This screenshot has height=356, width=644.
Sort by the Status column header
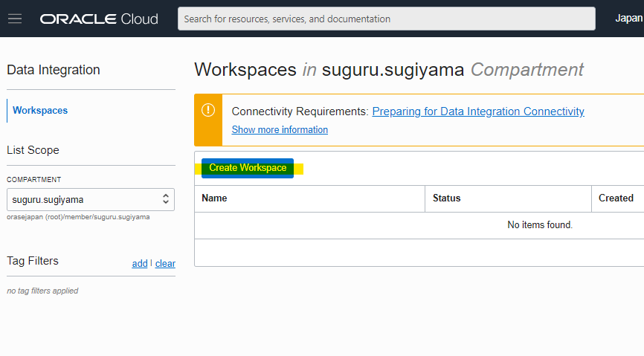447,198
